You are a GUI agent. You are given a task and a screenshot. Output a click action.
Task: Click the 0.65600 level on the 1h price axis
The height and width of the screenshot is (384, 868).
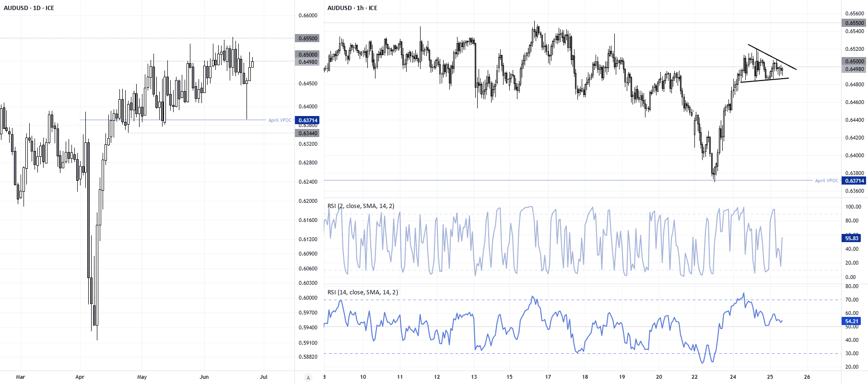pos(855,13)
